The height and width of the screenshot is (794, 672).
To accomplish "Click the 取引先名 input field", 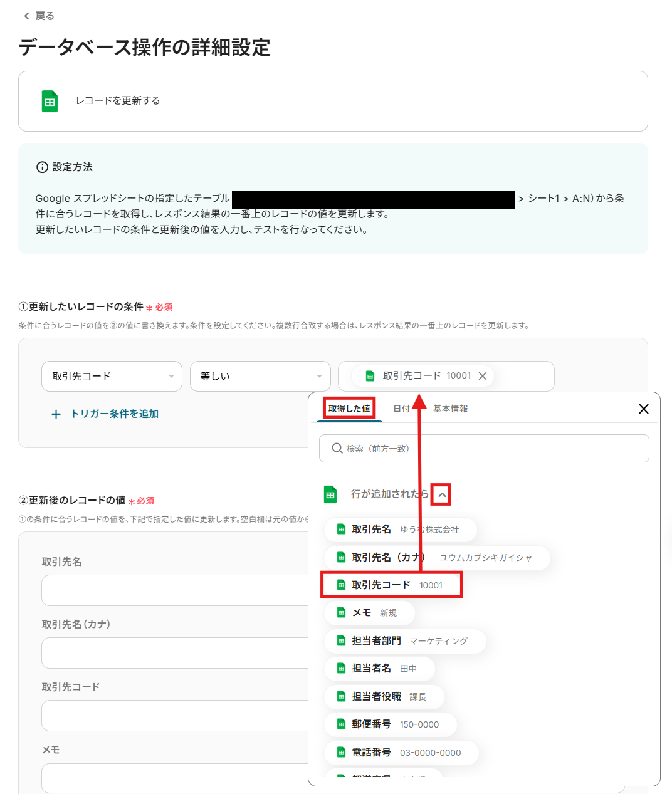I will click(x=175, y=590).
